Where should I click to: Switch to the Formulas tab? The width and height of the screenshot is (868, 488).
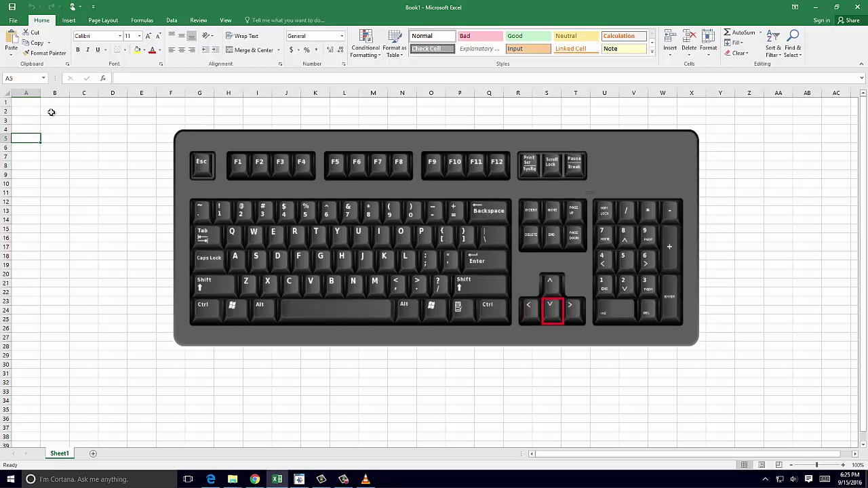(x=142, y=20)
